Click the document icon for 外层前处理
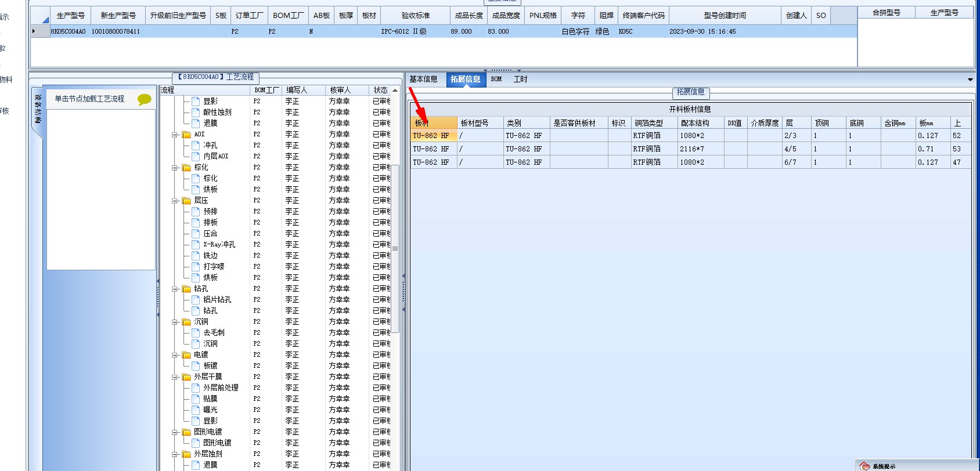 point(196,387)
